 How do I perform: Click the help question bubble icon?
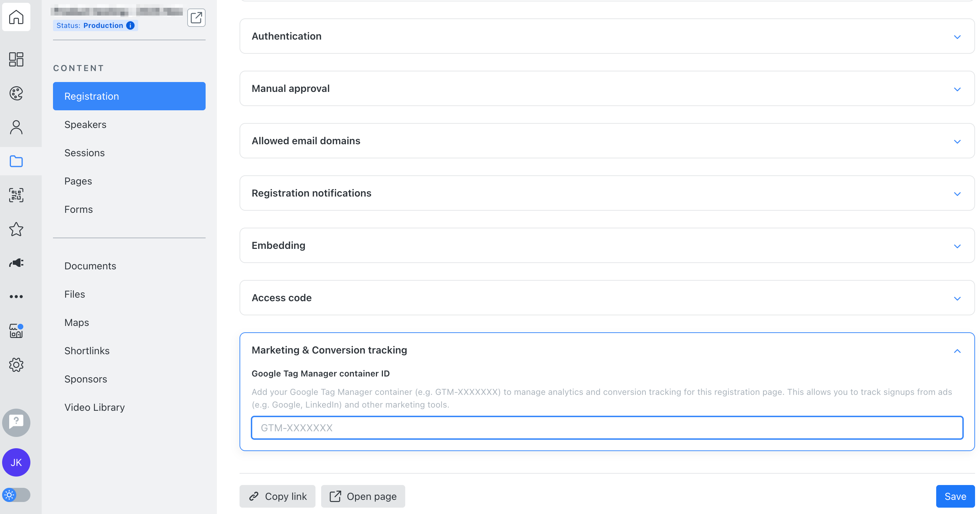pos(16,422)
